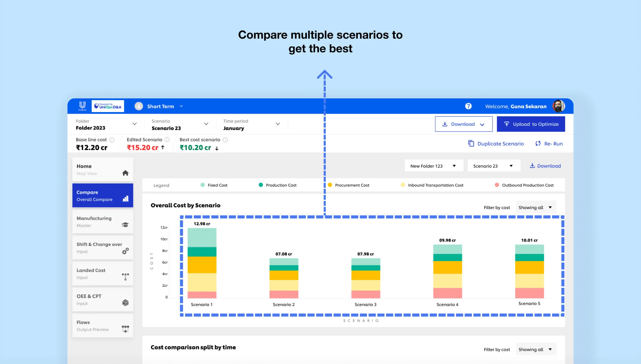Click the user avatar beside Short Term
Screen dimensions: 641x364
(139, 106)
